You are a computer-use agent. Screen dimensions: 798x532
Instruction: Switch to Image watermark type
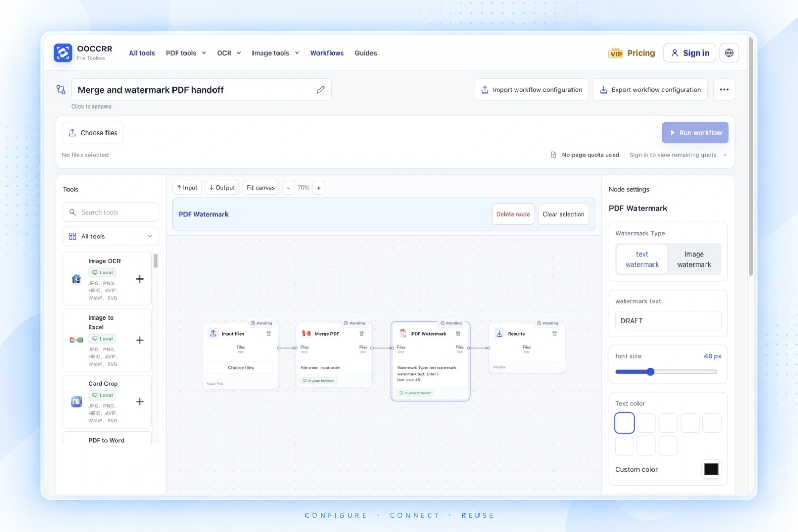click(x=694, y=259)
